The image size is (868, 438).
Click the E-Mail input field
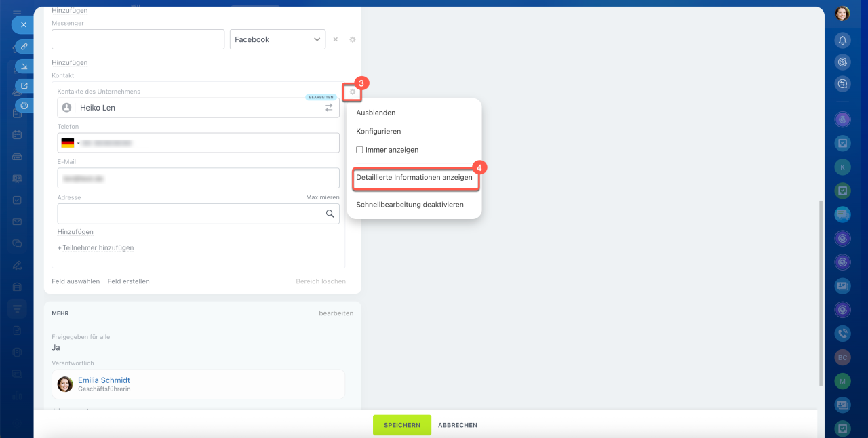[199, 178]
